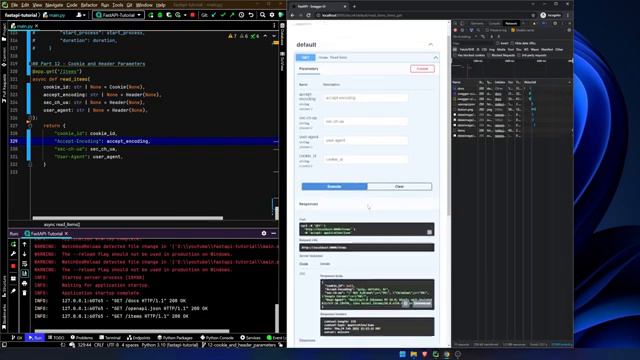Click the wrench icon in Run panel
Screen dimensions: 640x360
13,254
